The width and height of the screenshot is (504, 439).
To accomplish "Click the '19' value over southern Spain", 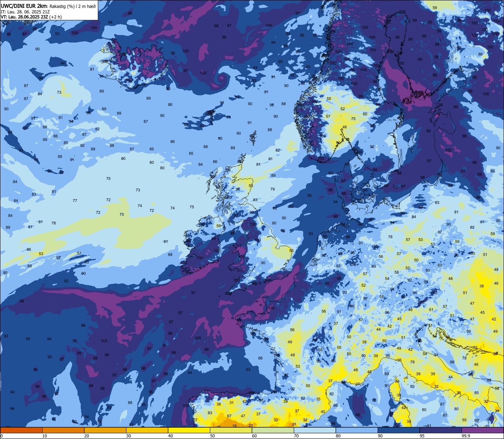I will tap(234, 426).
